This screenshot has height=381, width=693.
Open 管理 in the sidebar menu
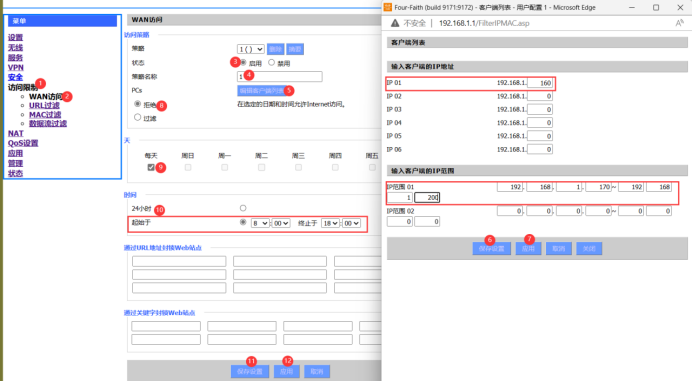pos(15,163)
